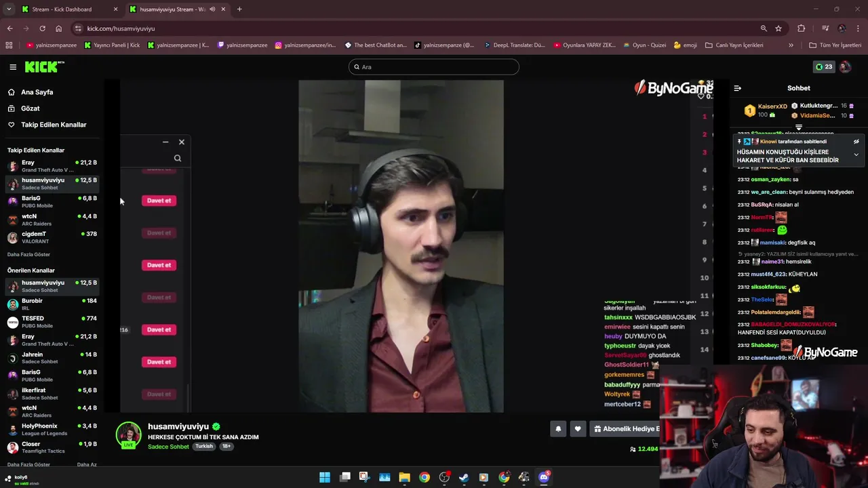Image resolution: width=868 pixels, height=488 pixels.
Task: Open the user profile avatar in Kick header
Action: 845,67
